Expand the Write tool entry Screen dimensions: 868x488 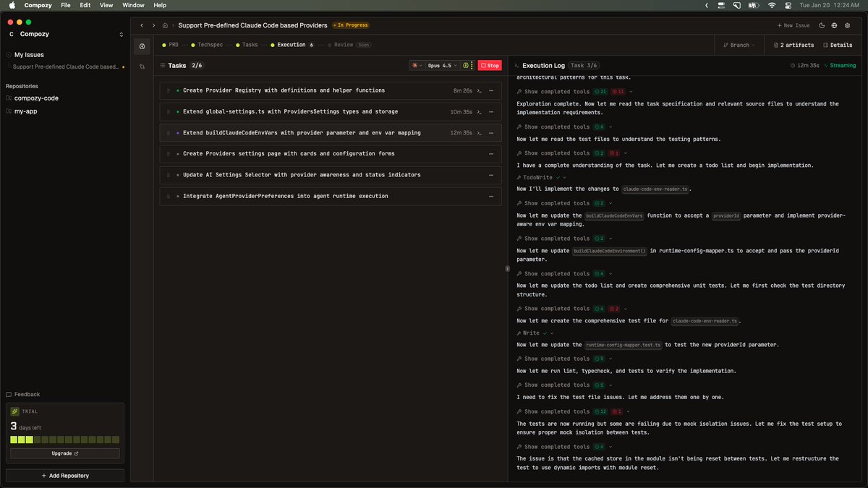coord(535,333)
